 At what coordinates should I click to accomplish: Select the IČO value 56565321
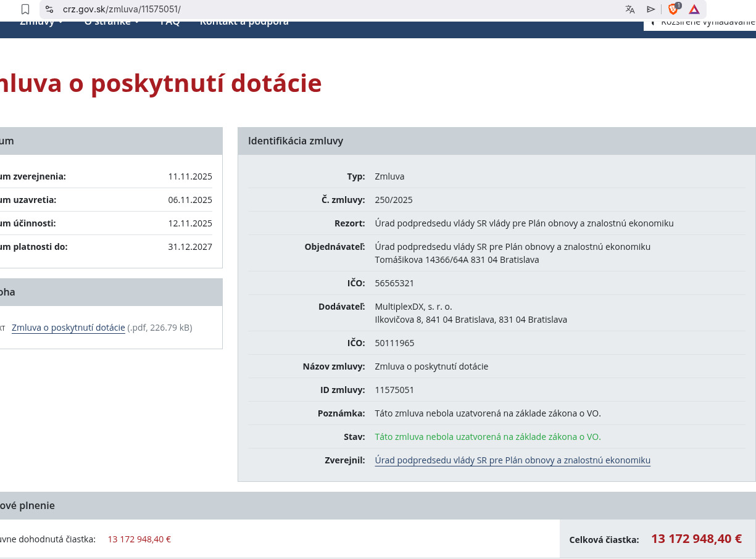pyautogui.click(x=394, y=283)
